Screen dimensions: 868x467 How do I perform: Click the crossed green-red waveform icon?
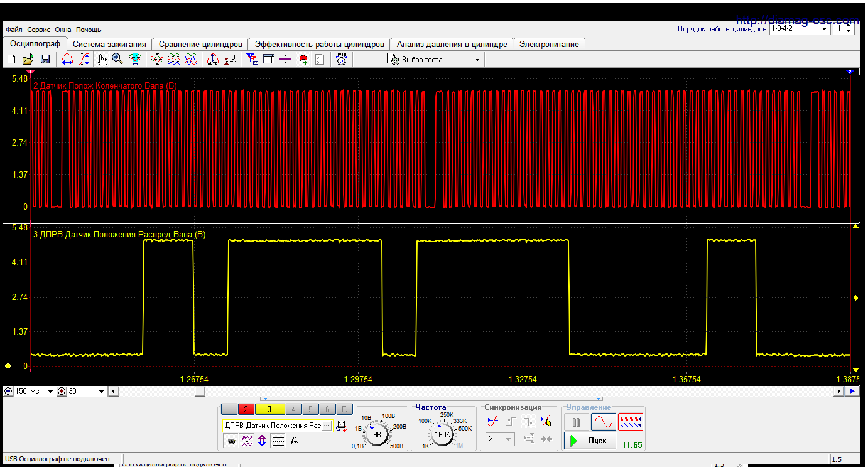click(157, 60)
